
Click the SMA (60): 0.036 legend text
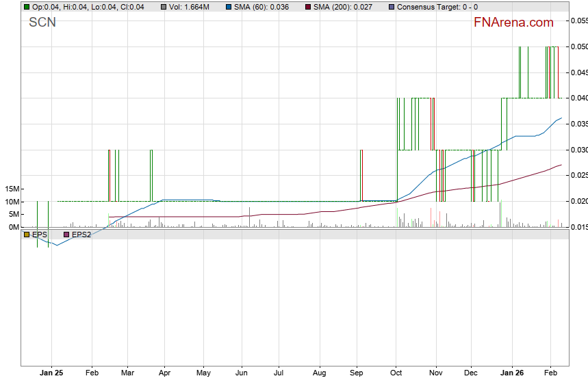pos(262,7)
